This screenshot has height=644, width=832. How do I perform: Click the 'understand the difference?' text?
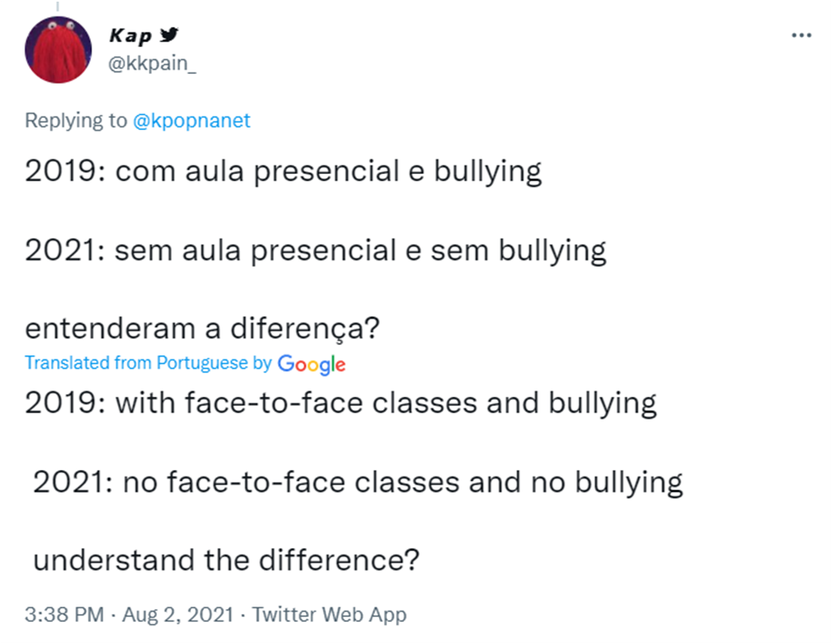point(226,560)
